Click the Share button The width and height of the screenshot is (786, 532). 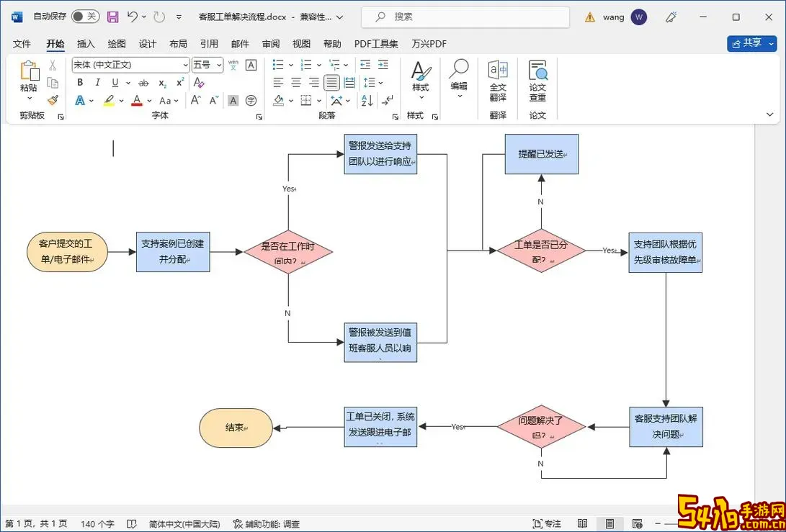[x=752, y=44]
